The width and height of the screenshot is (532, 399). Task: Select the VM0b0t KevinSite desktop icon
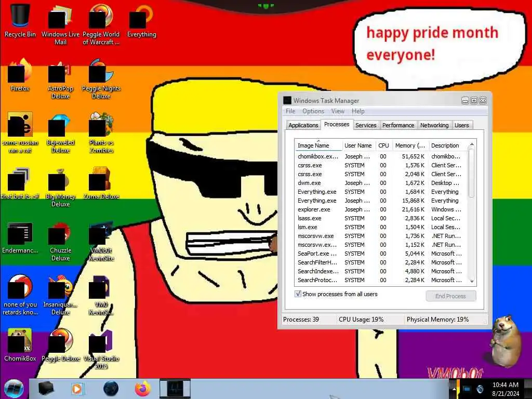pos(101,241)
